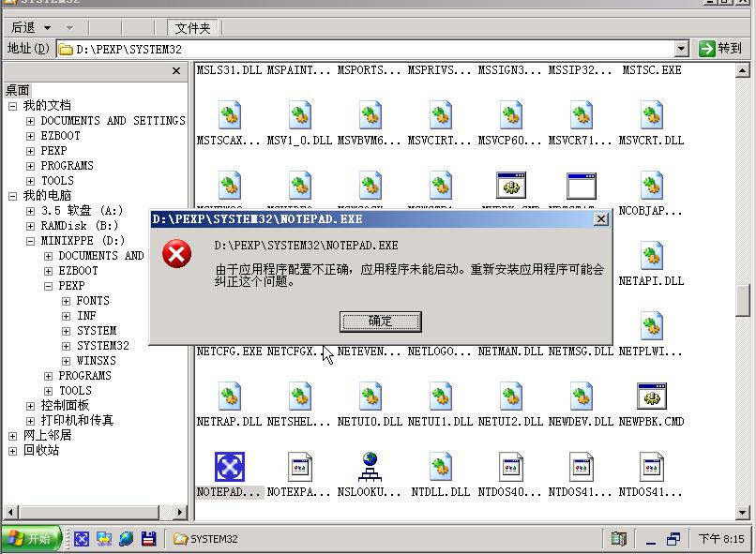
Task: Select the MSVBVM6 file icon
Action: pyautogui.click(x=370, y=115)
